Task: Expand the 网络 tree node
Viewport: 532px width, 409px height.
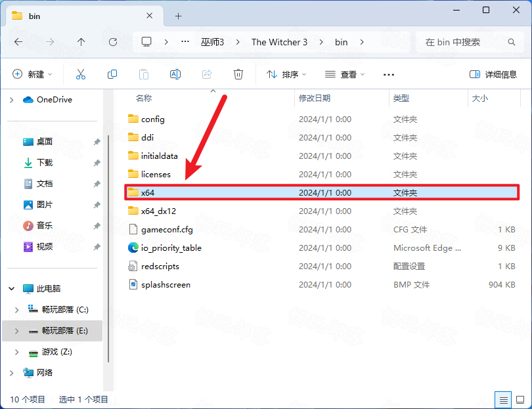Action: coord(12,373)
